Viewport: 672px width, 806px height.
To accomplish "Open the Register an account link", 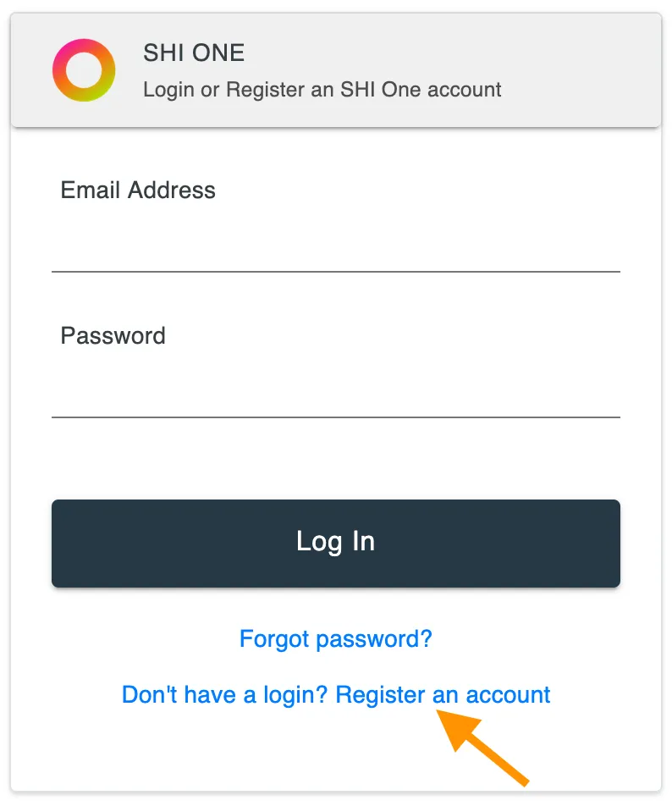I will 443,695.
